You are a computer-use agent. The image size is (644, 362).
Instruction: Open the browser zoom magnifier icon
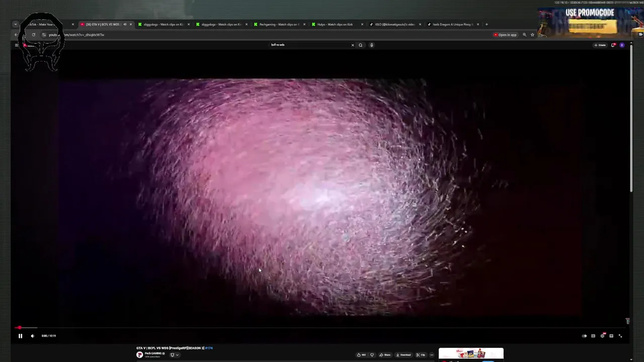coord(524,35)
